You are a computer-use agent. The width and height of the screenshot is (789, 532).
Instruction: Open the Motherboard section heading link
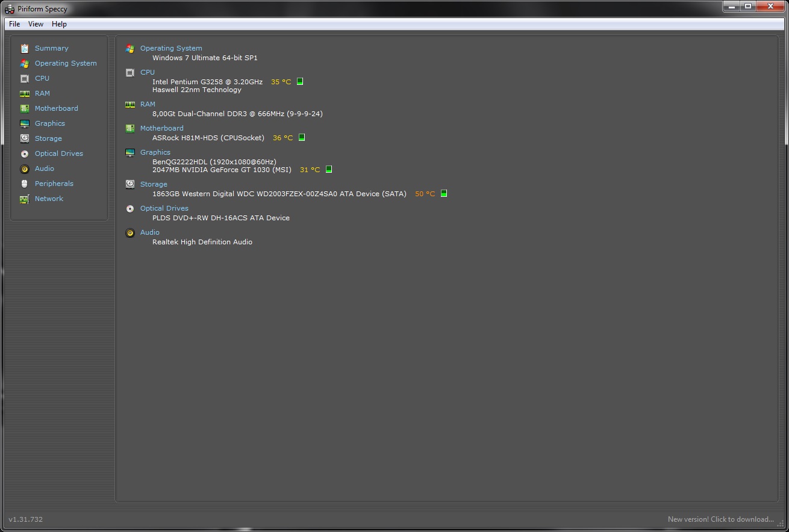click(x=161, y=128)
